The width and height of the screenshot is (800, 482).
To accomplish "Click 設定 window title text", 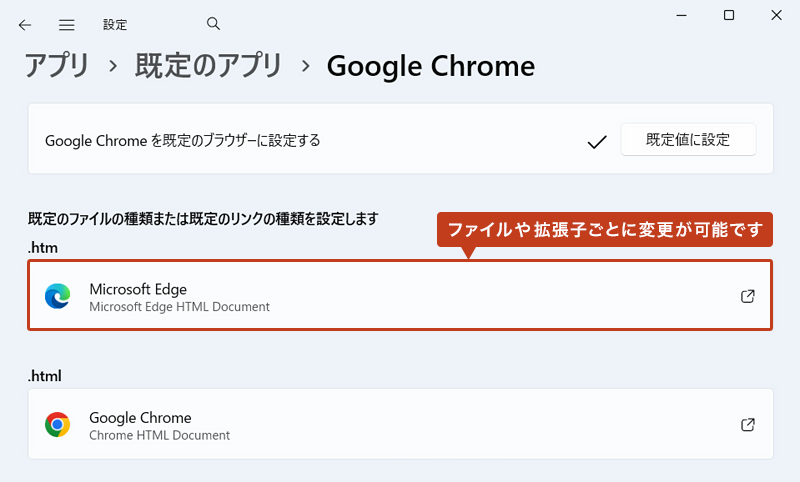I will [x=115, y=24].
